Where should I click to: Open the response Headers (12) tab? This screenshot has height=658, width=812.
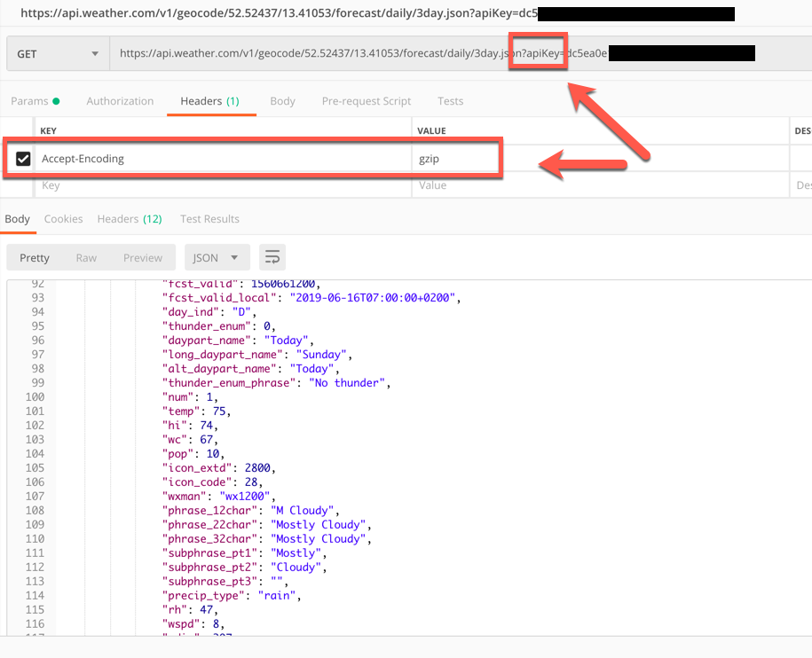(x=130, y=219)
